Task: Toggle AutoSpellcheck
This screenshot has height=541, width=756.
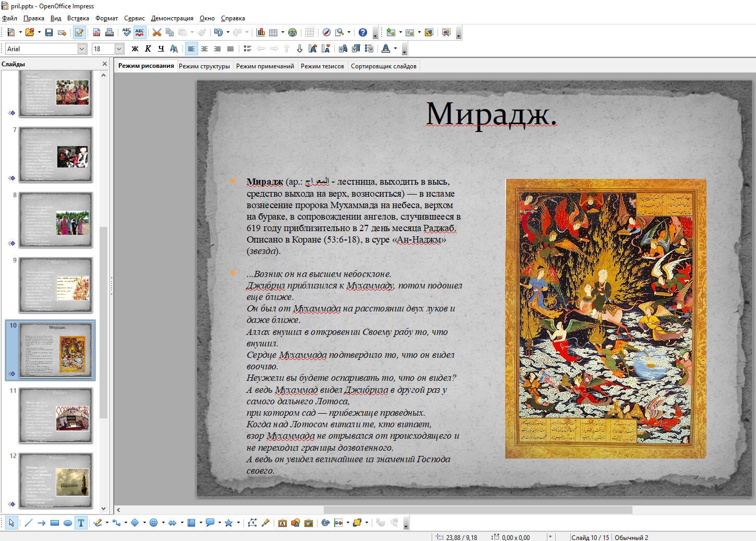Action: pos(140,32)
